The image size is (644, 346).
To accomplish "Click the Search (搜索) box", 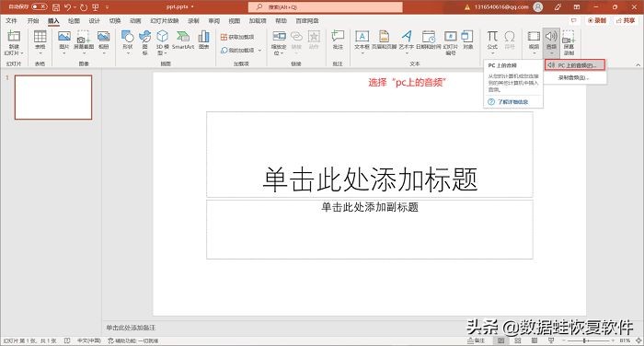I will [x=326, y=7].
